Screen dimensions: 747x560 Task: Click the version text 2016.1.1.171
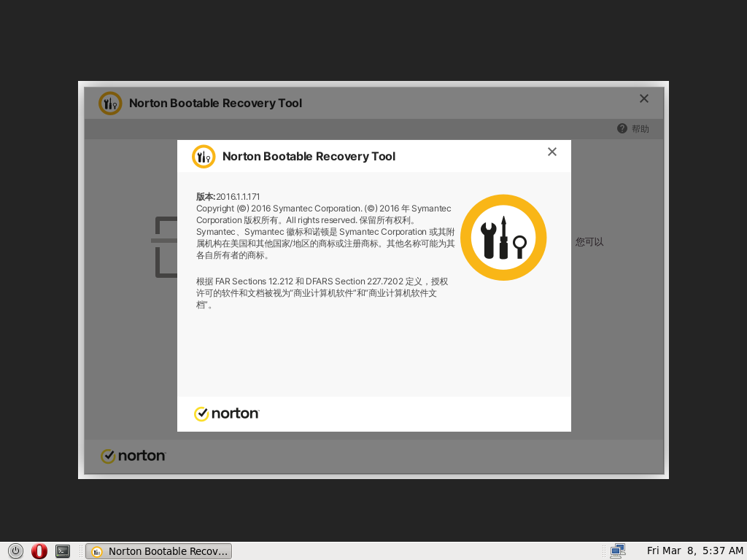238,197
